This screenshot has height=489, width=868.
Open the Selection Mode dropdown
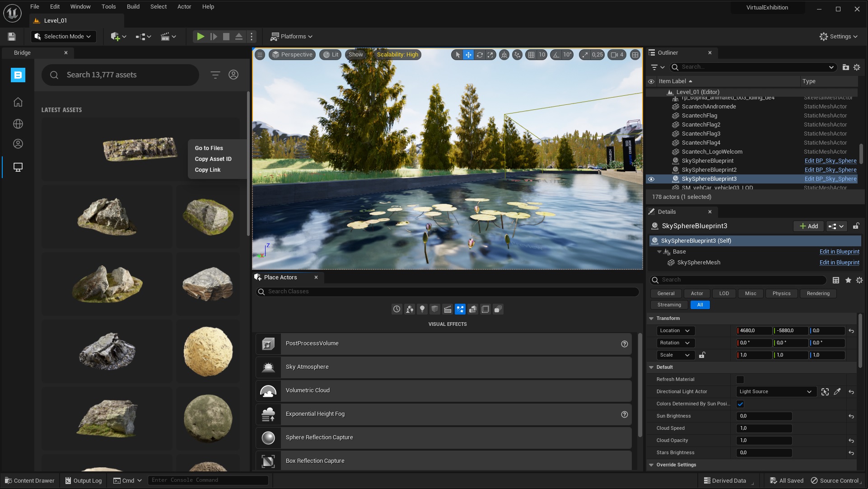(x=63, y=36)
